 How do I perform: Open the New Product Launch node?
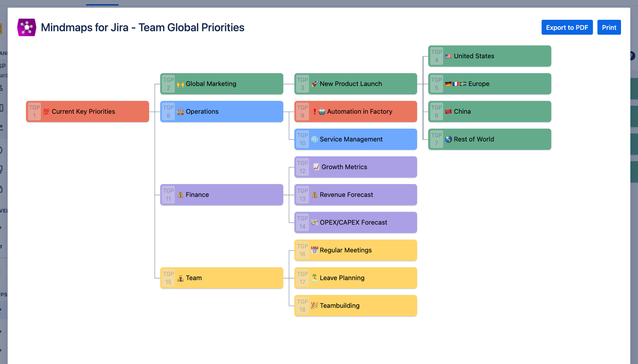click(x=356, y=84)
